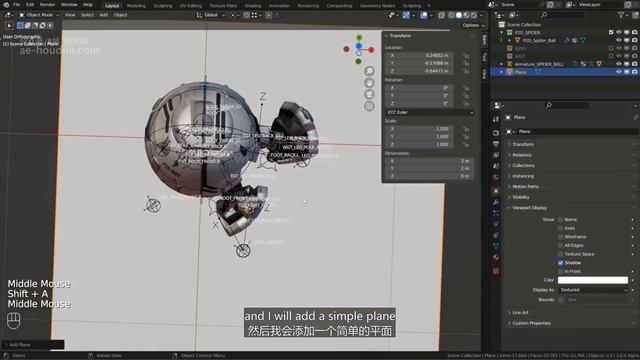Collapse the Viewport Display panel

[529, 208]
